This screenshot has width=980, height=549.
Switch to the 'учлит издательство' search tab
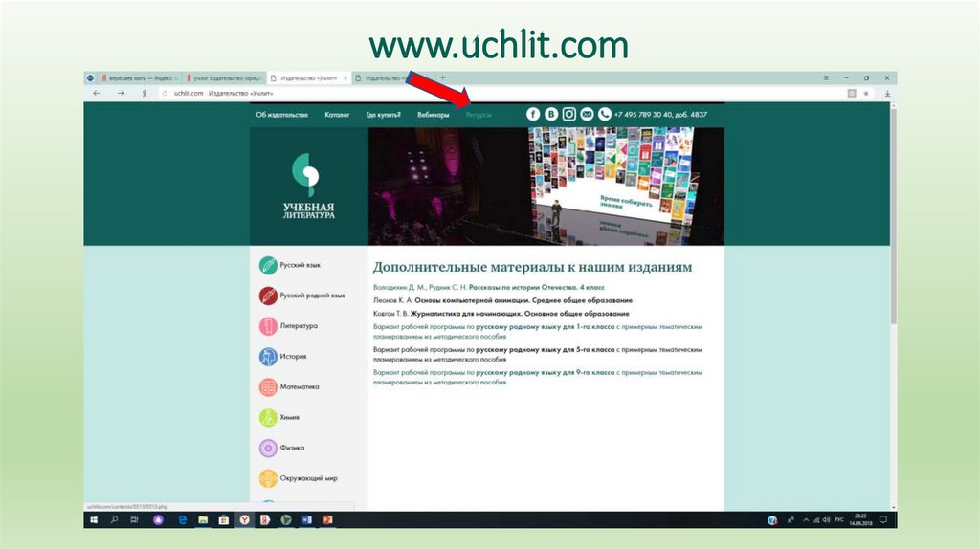point(223,78)
